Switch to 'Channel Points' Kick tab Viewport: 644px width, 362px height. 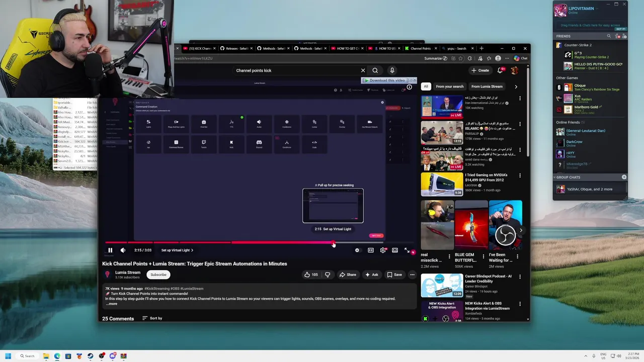421,49
